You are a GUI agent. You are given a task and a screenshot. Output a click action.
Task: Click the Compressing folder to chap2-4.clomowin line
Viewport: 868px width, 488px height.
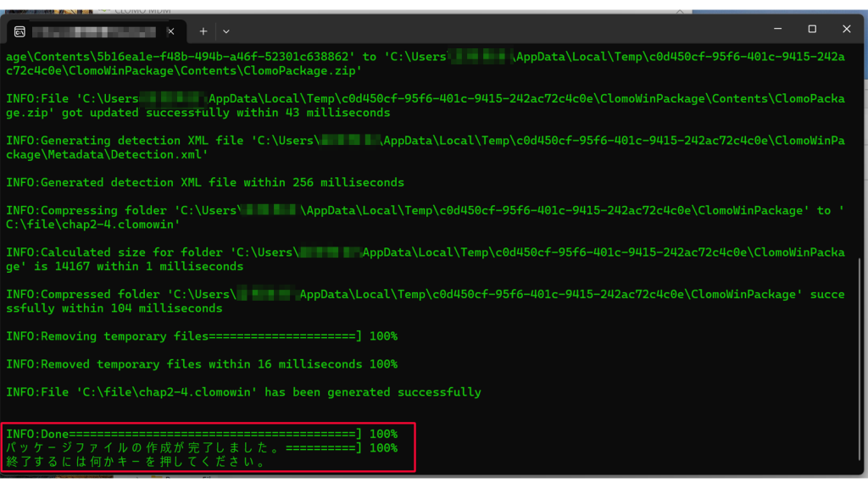pos(424,217)
